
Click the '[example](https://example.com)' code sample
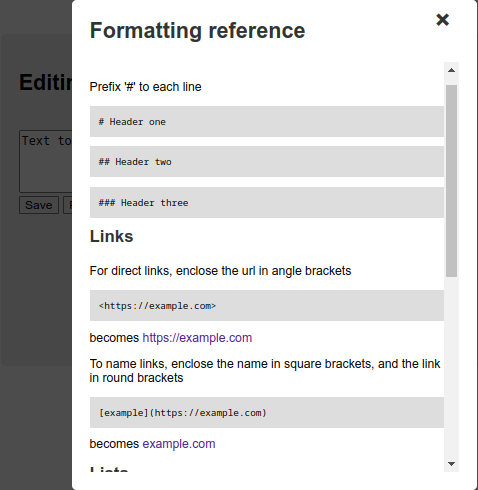[267, 413]
